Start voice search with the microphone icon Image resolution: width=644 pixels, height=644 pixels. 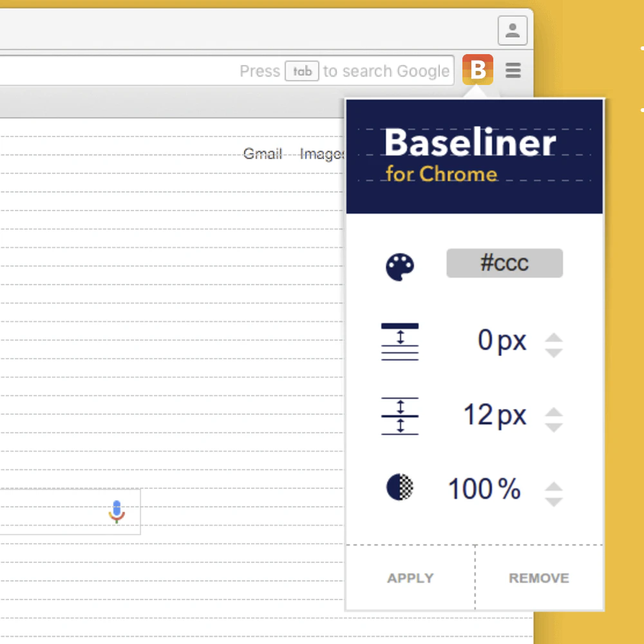click(117, 511)
